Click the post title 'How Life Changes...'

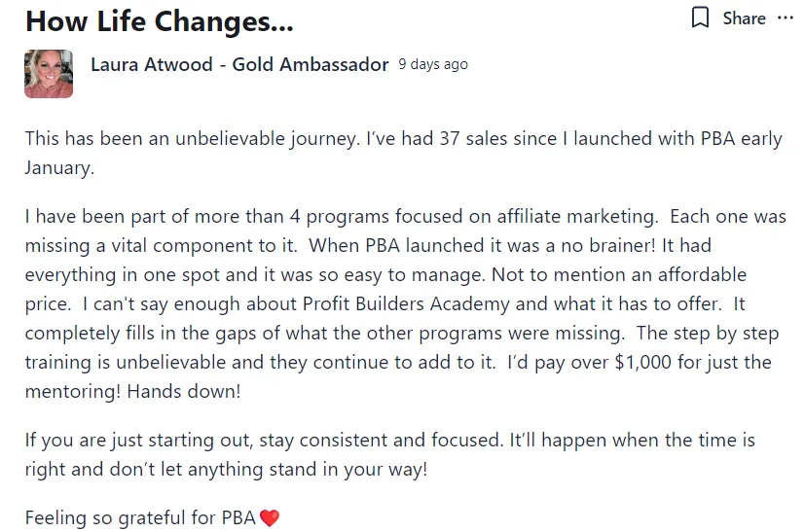[x=160, y=21]
